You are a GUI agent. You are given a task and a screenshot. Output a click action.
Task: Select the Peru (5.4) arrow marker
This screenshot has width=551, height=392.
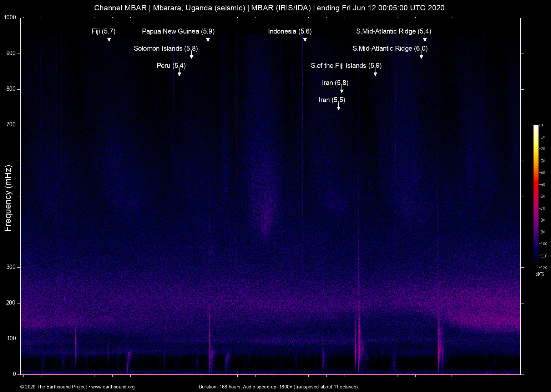(180, 74)
